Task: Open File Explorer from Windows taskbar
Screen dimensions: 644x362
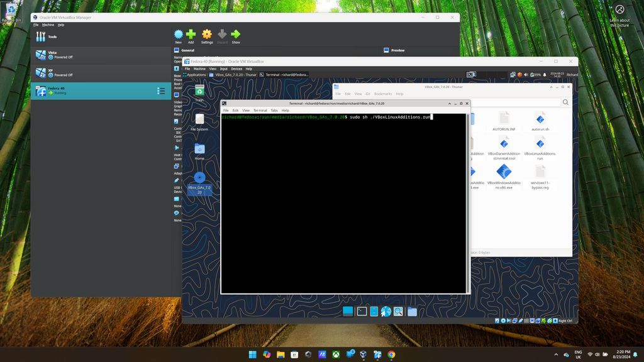Action: (280, 354)
